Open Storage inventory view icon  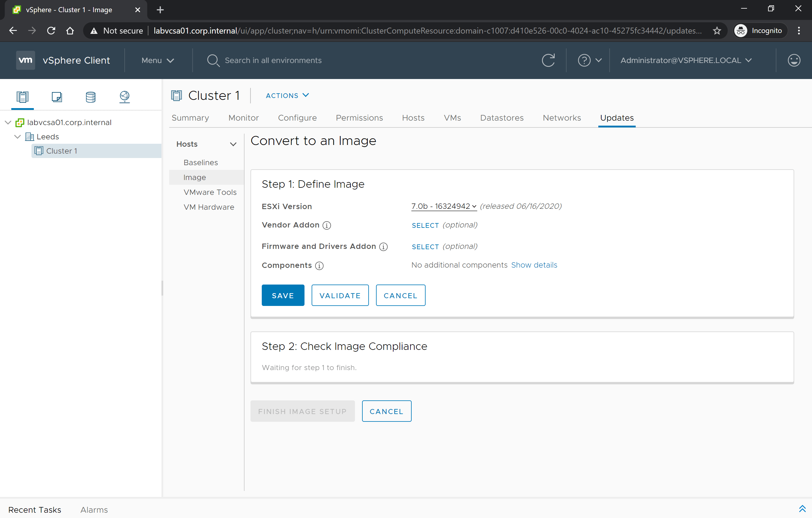coord(91,97)
